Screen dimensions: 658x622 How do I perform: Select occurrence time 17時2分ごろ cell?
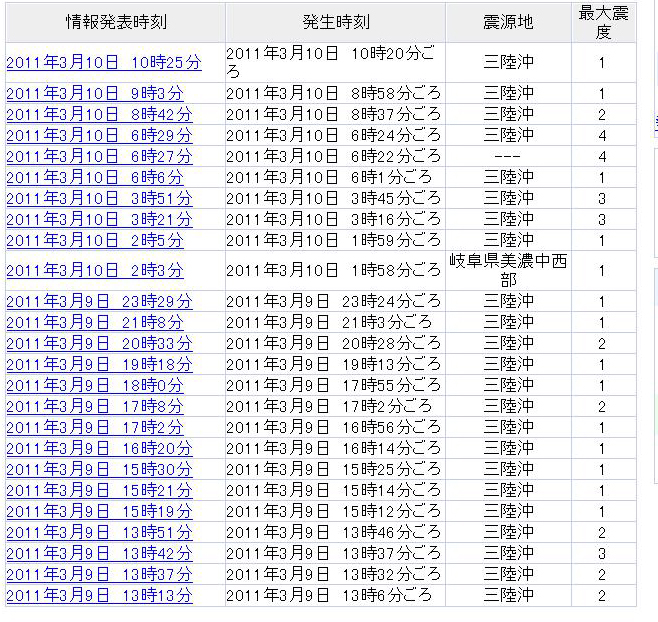tap(335, 406)
